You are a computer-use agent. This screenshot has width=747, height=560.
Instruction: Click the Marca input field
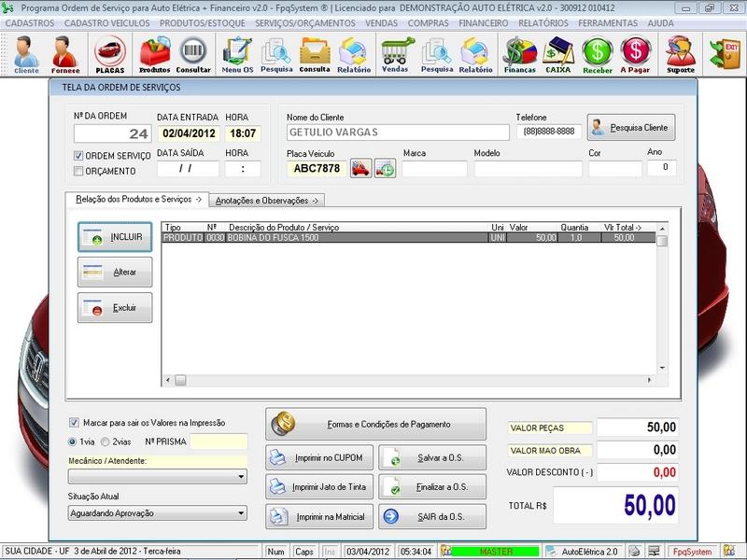pyautogui.click(x=434, y=169)
